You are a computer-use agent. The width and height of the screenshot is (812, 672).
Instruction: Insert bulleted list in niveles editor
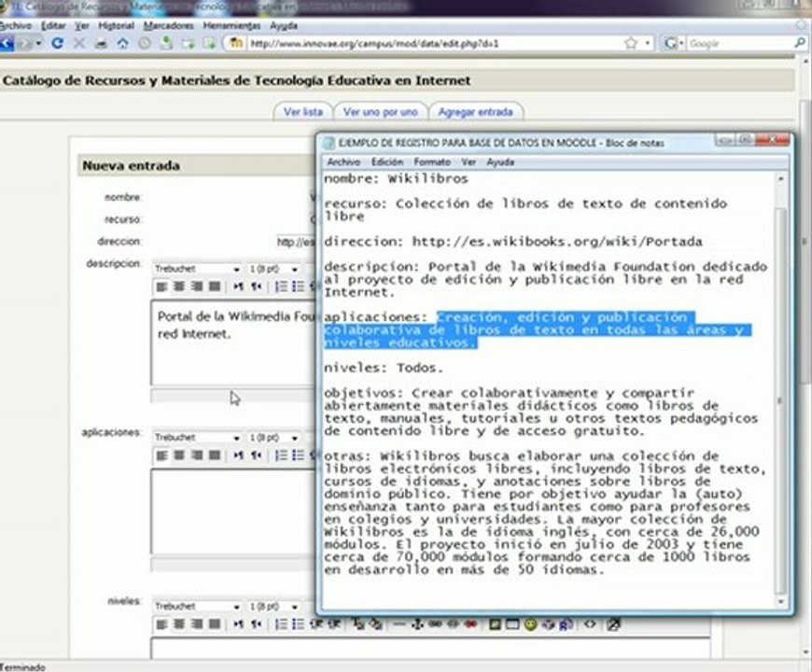click(x=298, y=623)
